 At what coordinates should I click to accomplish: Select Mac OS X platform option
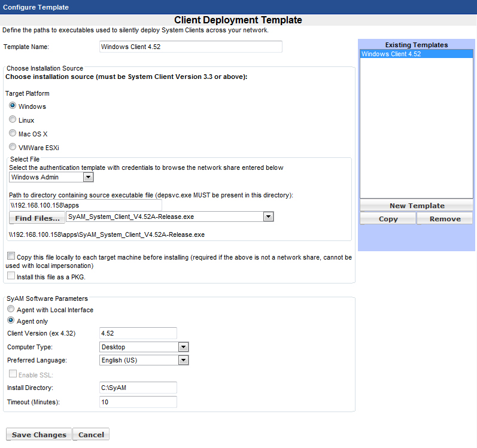13,133
